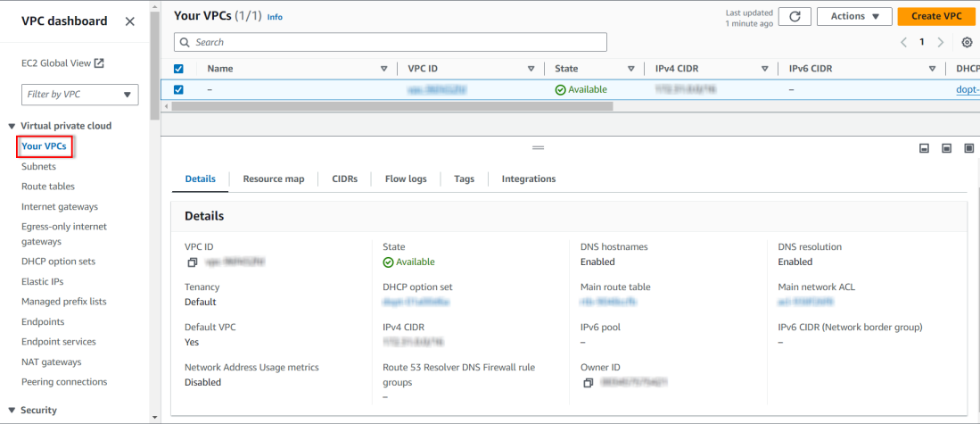Switch to the Resource map tab
The image size is (980, 424).
274,179
